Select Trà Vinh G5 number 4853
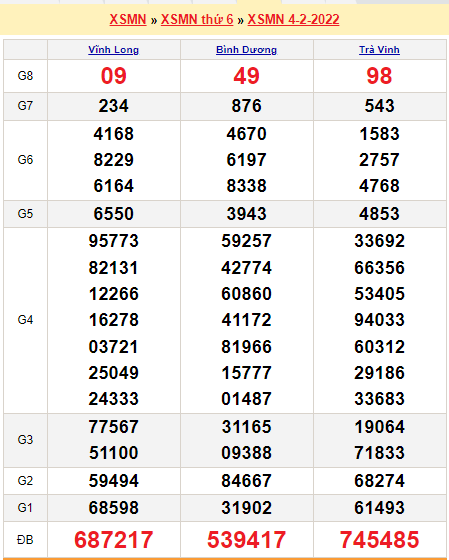449x560 pixels. click(379, 214)
